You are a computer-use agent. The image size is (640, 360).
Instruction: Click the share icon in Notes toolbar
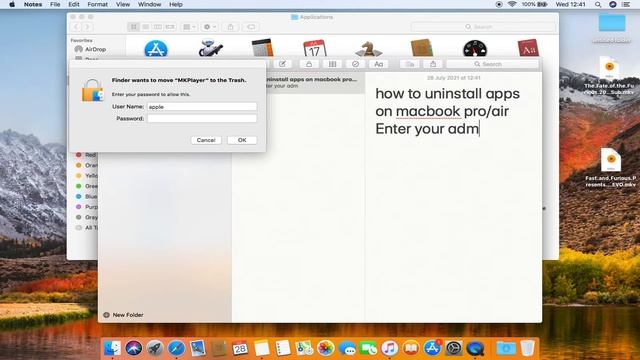point(433,64)
